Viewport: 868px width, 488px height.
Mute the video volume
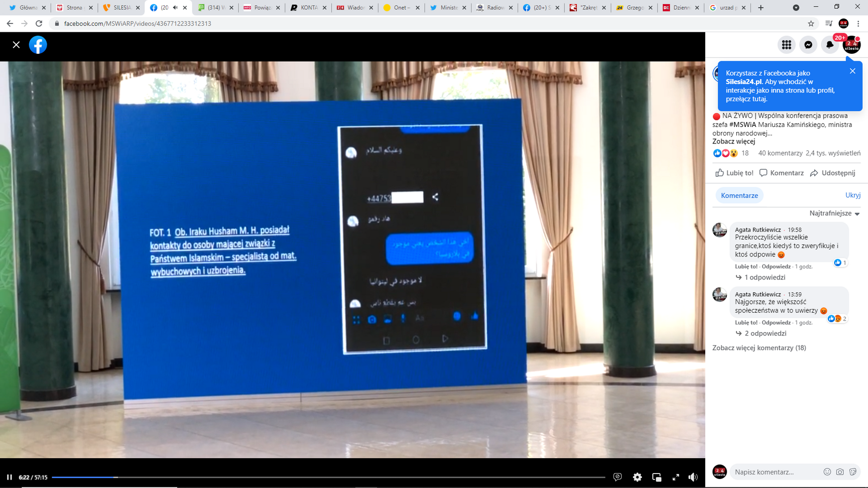[693, 477]
